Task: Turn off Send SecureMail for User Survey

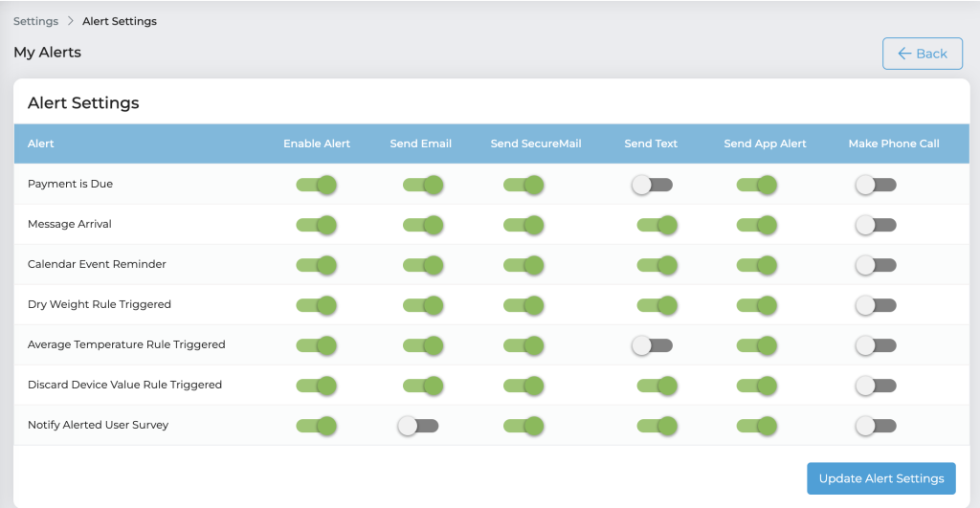Action: pos(523,426)
